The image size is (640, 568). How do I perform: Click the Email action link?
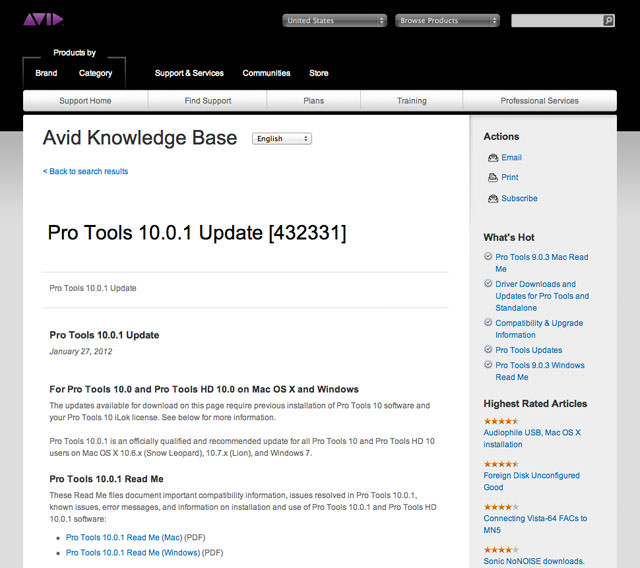511,158
